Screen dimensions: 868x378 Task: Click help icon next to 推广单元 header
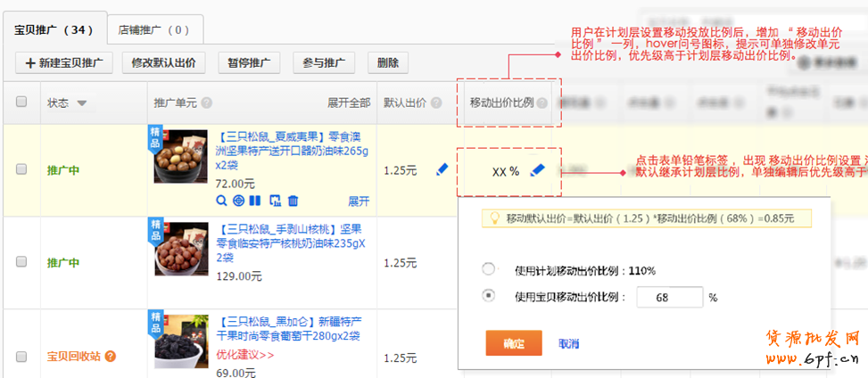pos(207,103)
